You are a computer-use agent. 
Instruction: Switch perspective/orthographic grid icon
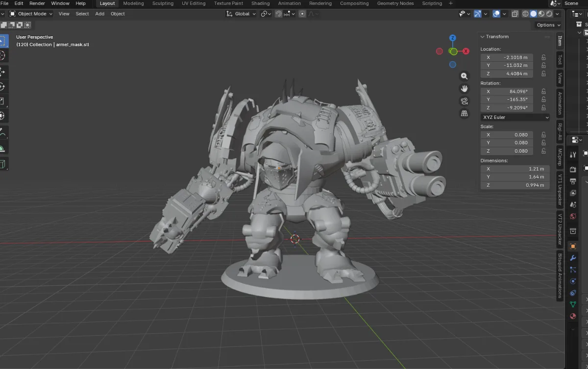[x=464, y=114]
